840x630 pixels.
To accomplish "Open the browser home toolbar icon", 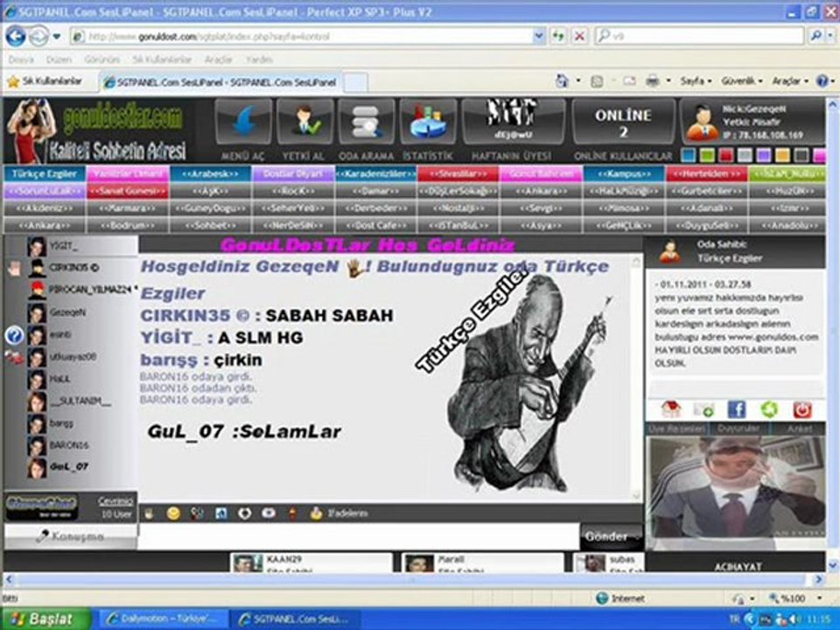I will click(562, 81).
